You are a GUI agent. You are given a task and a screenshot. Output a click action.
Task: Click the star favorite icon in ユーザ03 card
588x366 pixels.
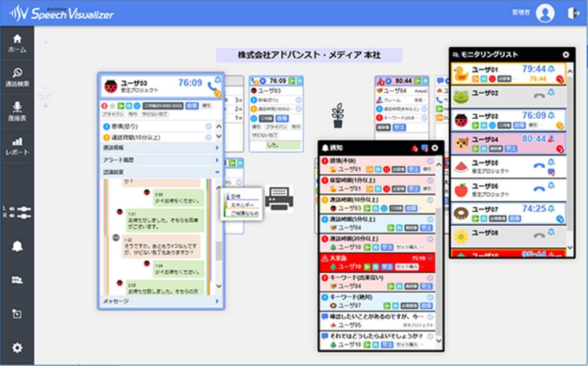111,105
